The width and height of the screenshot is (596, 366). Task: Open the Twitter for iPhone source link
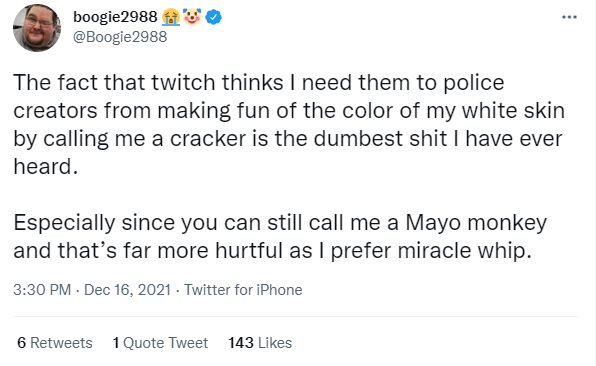point(243,290)
